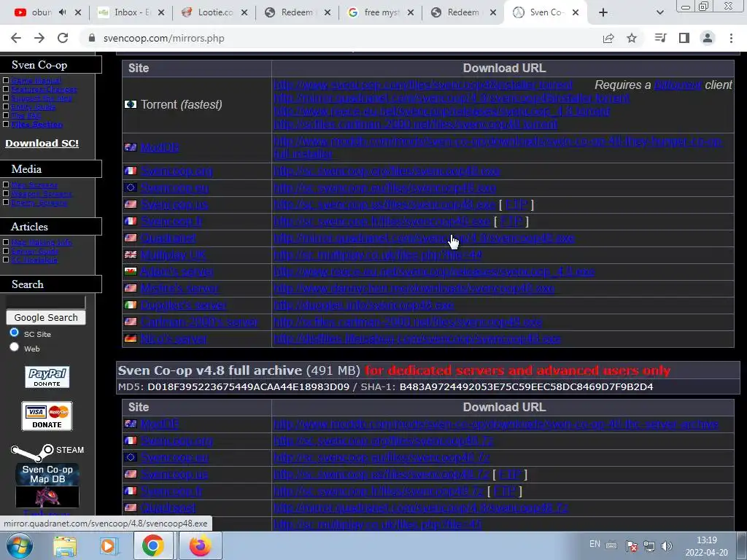Open the volume control in system tray

tap(667, 545)
